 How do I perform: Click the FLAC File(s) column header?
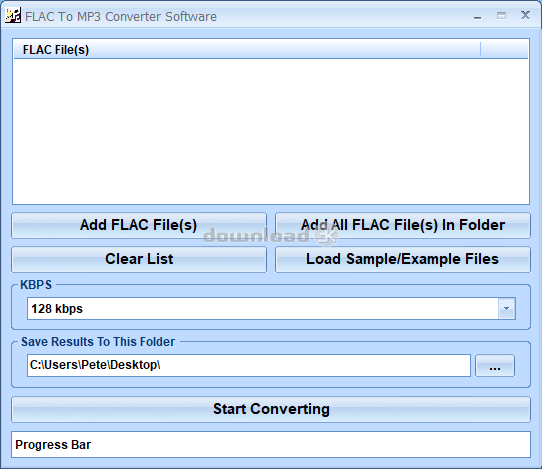pyautogui.click(x=247, y=50)
